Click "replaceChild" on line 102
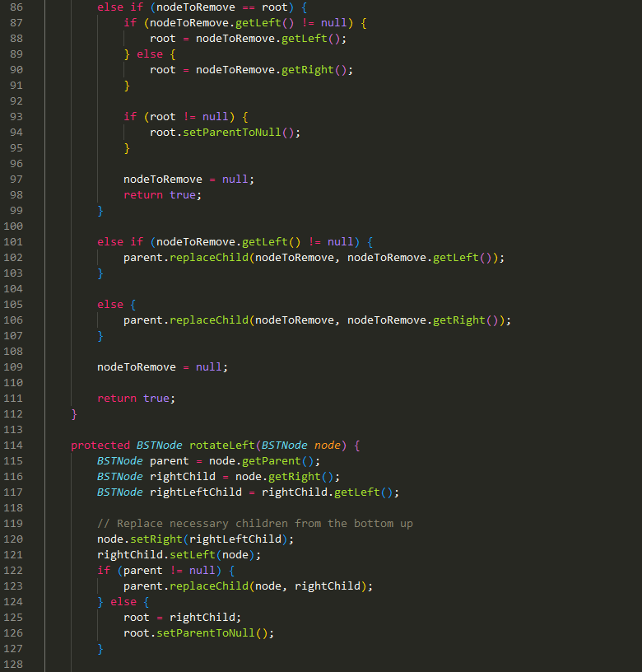The width and height of the screenshot is (642, 672). coord(209,258)
